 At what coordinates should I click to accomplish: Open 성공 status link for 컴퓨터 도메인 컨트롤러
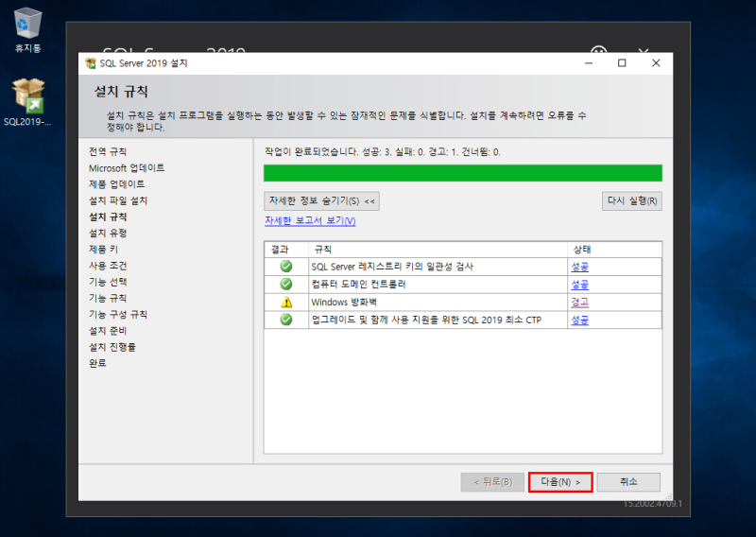(579, 285)
